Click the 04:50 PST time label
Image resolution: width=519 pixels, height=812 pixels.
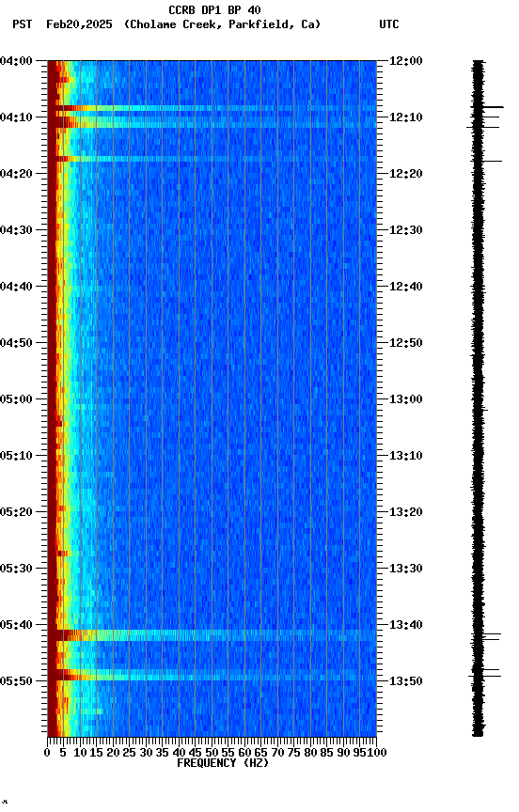click(x=16, y=343)
